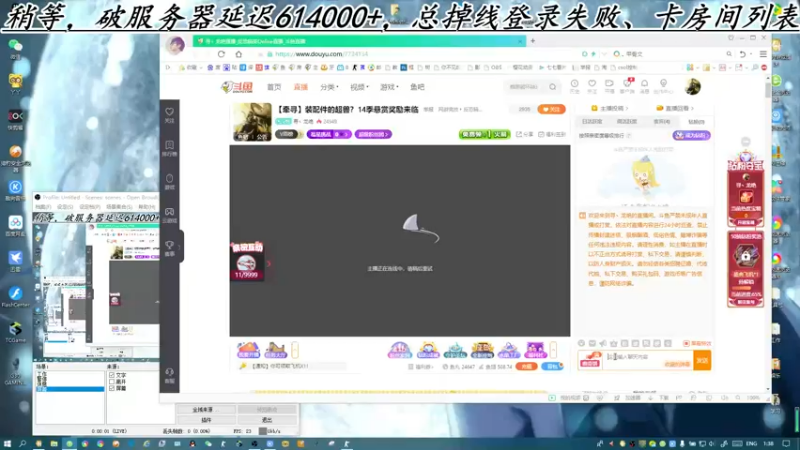The width and height of the screenshot is (800, 450).
Task: Open the first OBS menu bar item
Action: coord(43,207)
